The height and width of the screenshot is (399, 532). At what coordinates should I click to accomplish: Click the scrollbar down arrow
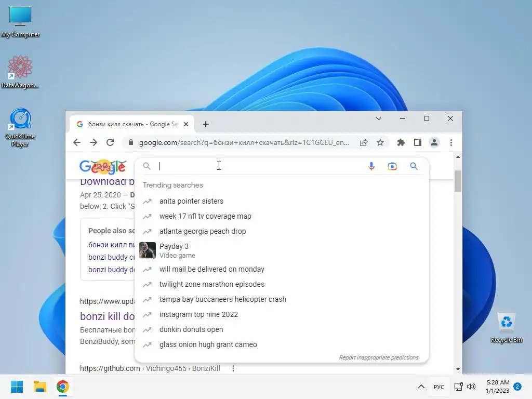click(458, 369)
